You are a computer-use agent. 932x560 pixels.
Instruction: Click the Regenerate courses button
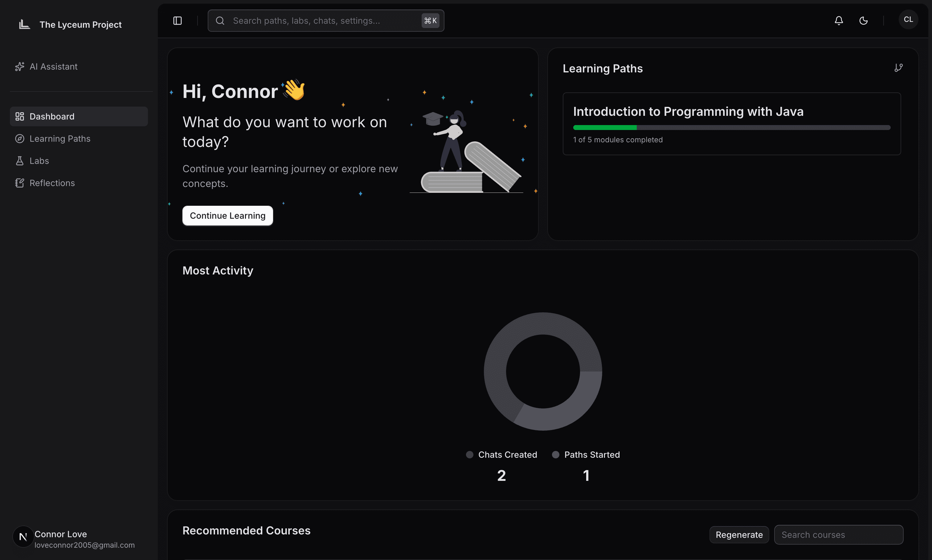click(x=739, y=535)
